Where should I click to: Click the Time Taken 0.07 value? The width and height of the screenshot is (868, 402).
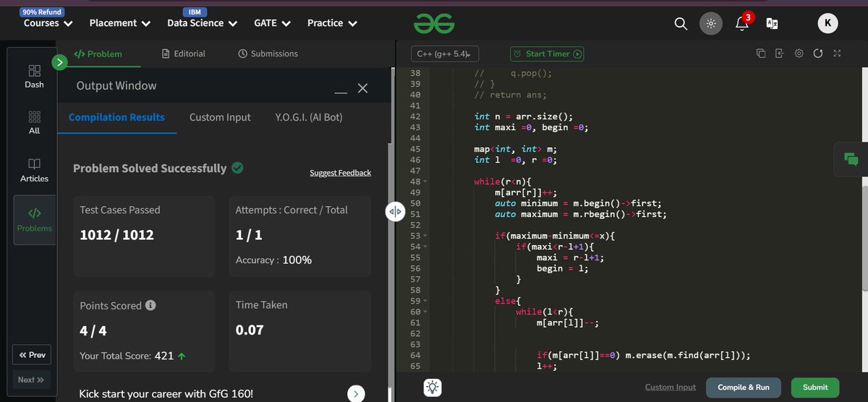tap(250, 330)
